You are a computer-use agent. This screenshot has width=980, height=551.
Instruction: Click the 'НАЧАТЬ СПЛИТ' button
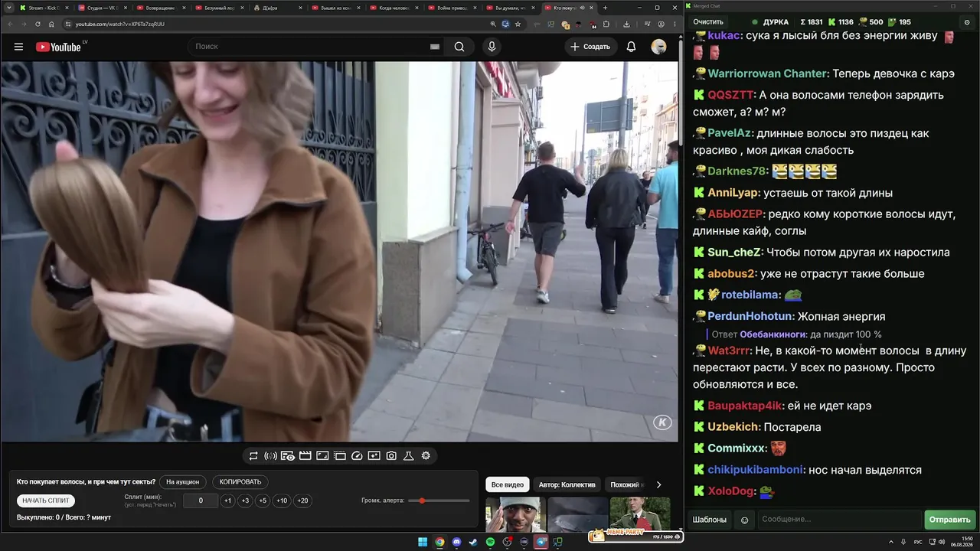click(46, 501)
